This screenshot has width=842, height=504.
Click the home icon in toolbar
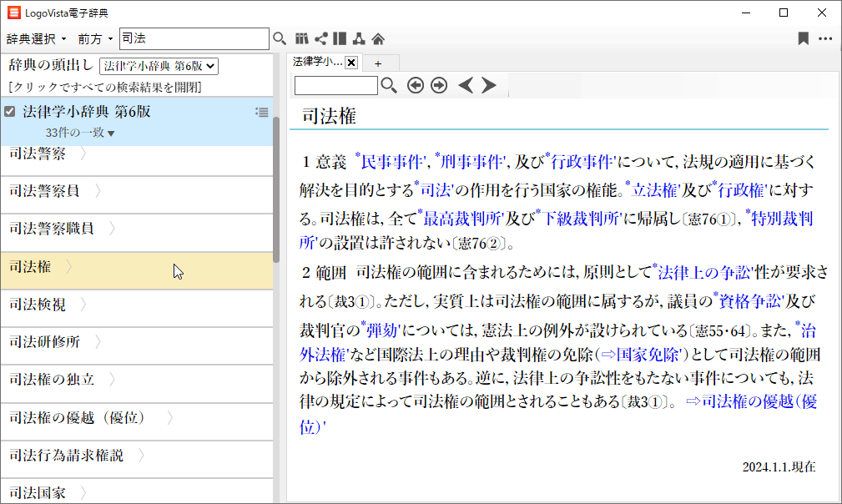tap(378, 38)
